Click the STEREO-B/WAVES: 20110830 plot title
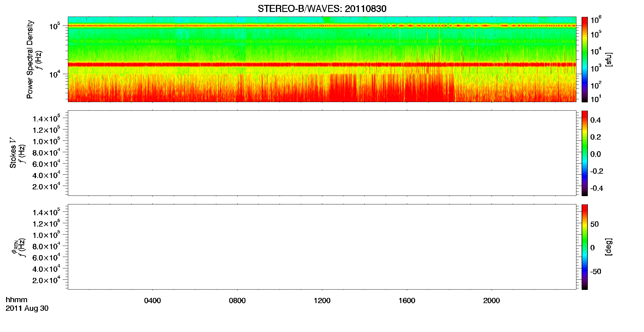Screen dimensions: 644x332 point(322,9)
